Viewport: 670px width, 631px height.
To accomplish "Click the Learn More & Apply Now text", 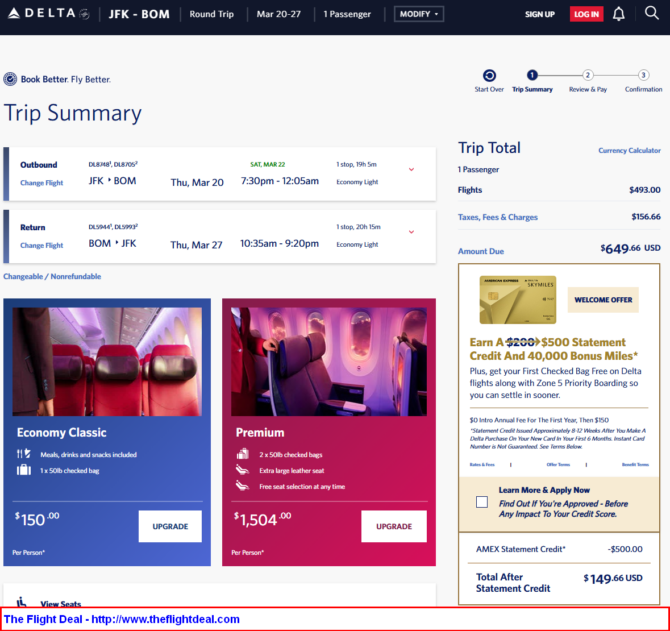I will click(544, 490).
